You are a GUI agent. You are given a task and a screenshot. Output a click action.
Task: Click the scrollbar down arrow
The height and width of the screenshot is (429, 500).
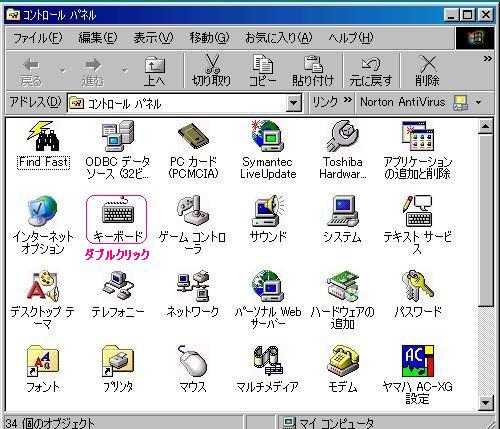485,402
